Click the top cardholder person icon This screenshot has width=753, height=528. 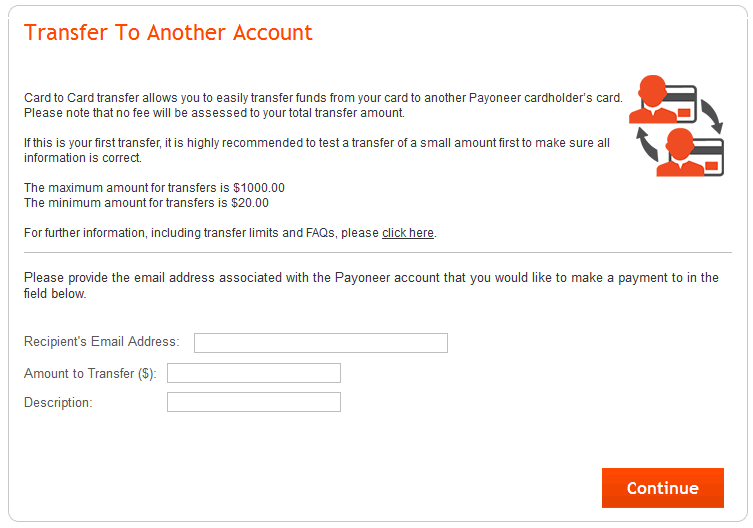[x=652, y=99]
